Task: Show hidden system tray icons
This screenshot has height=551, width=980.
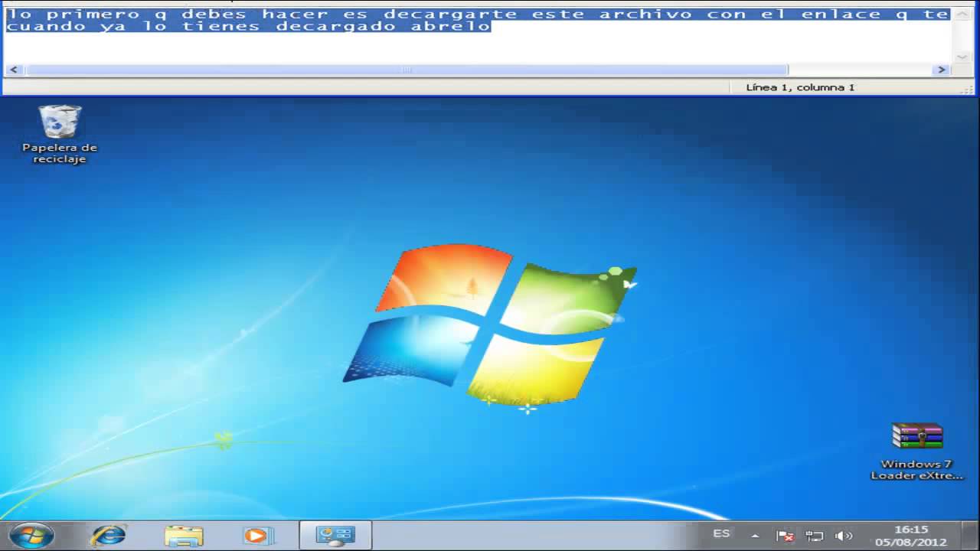Action: [755, 536]
